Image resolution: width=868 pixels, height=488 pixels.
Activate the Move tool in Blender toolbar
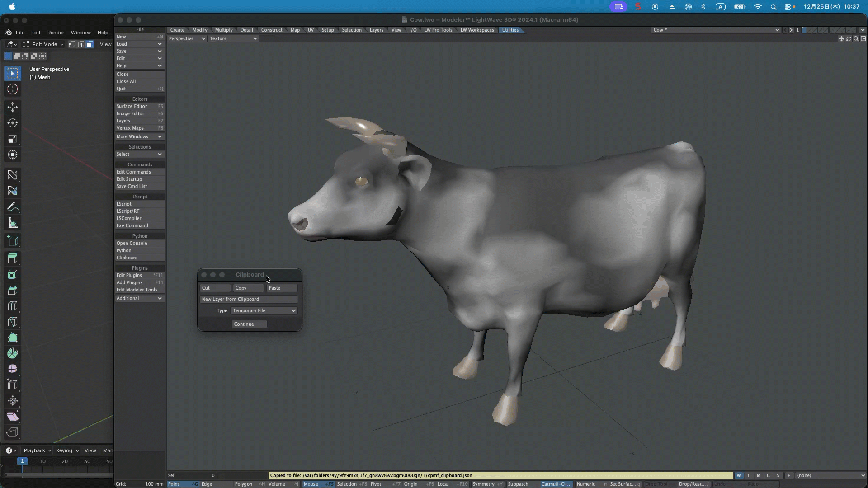pos(13,107)
